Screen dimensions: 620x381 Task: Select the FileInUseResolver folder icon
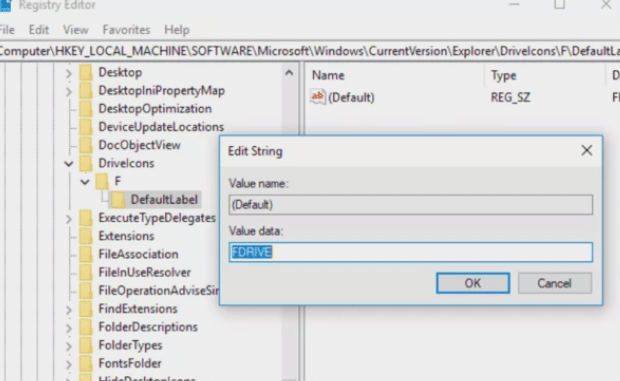[x=86, y=272]
